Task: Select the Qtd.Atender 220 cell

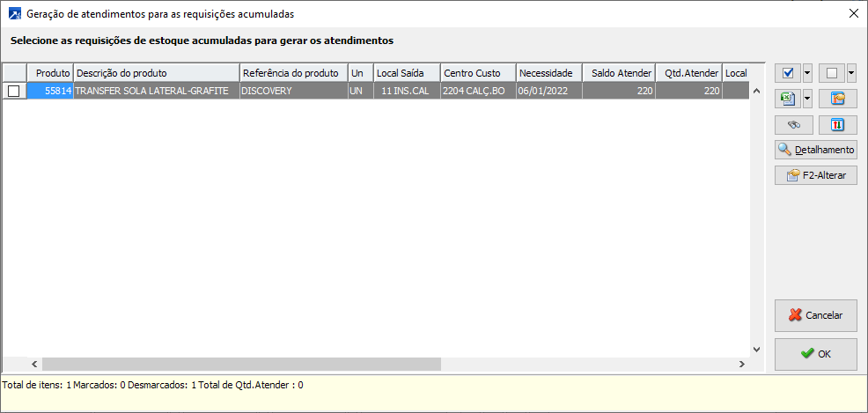Action: tap(688, 92)
